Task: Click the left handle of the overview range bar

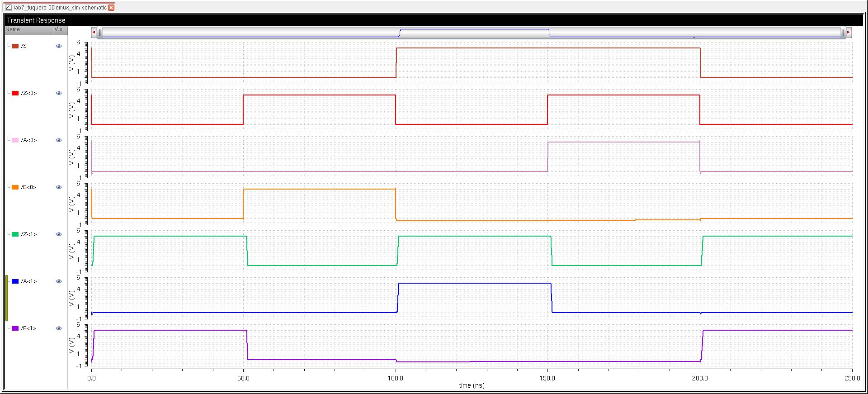Action: [100, 32]
